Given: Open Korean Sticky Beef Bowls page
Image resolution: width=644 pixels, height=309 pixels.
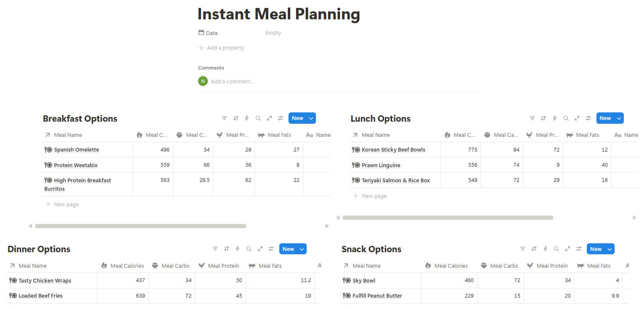Looking at the screenshot, I should (393, 150).
